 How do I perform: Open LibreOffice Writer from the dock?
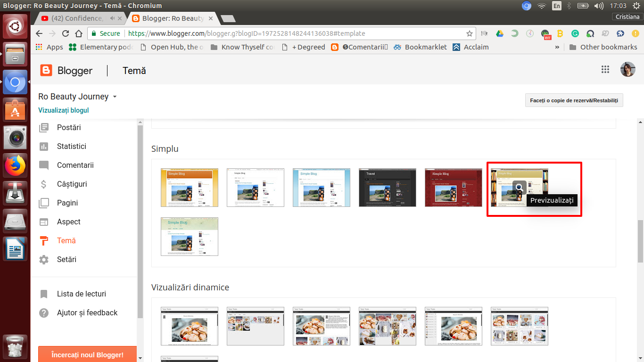pos(15,248)
